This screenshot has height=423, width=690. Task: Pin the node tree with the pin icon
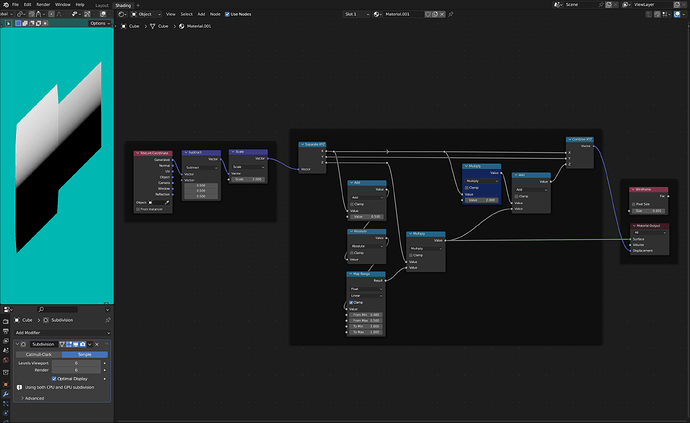(x=451, y=14)
